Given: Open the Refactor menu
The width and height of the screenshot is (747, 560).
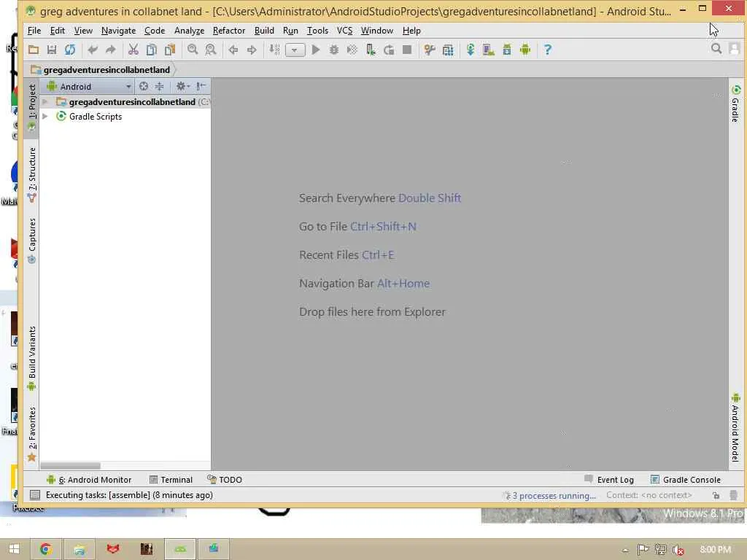Looking at the screenshot, I should tap(228, 31).
